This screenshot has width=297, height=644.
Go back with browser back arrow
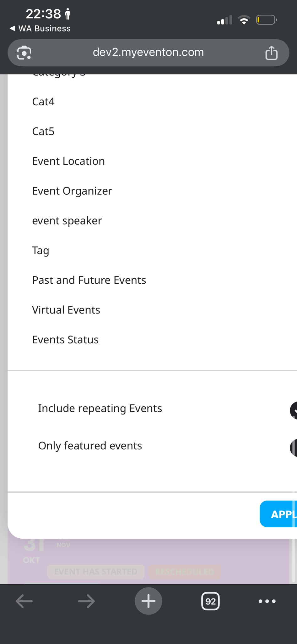tap(24, 601)
